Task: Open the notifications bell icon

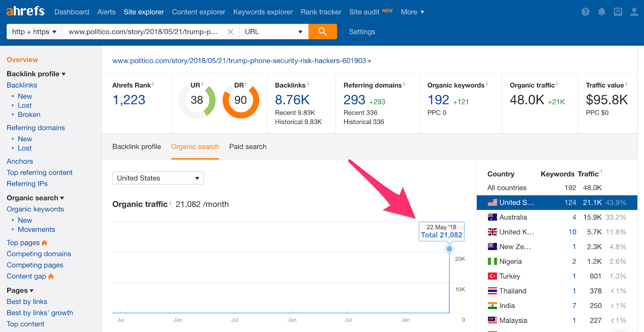Action: pos(601,12)
